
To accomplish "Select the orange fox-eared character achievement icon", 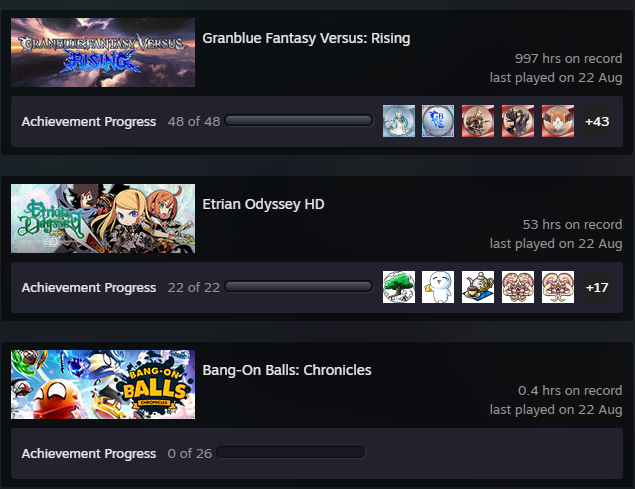I will tap(558, 121).
